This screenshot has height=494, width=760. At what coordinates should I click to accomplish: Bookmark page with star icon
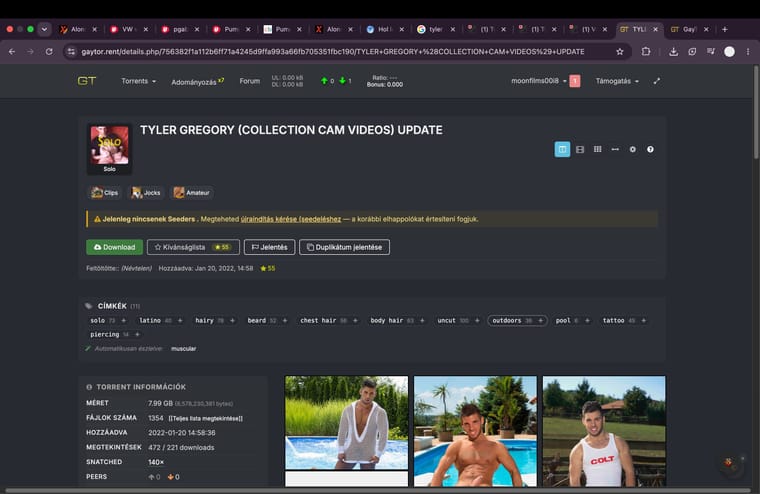pos(619,51)
